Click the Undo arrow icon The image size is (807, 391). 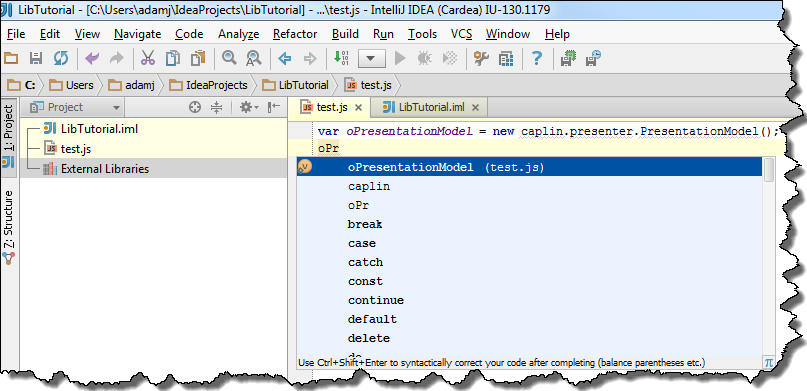tap(92, 58)
